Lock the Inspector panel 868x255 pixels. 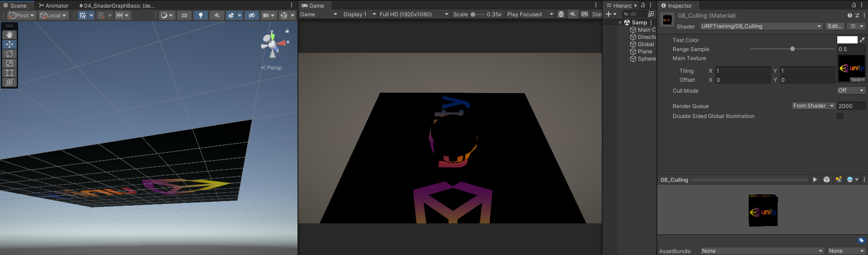(x=854, y=5)
